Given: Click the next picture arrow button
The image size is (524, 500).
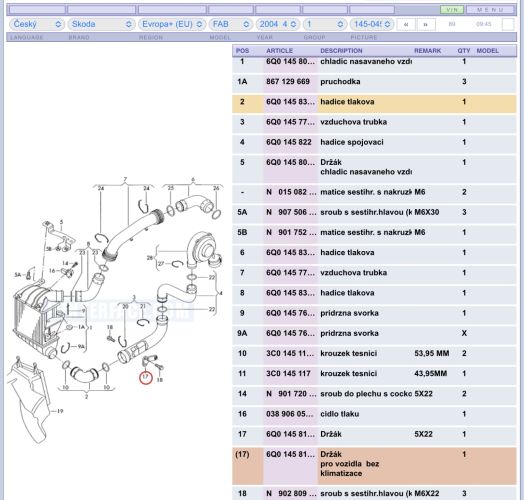Looking at the screenshot, I should [x=426, y=24].
